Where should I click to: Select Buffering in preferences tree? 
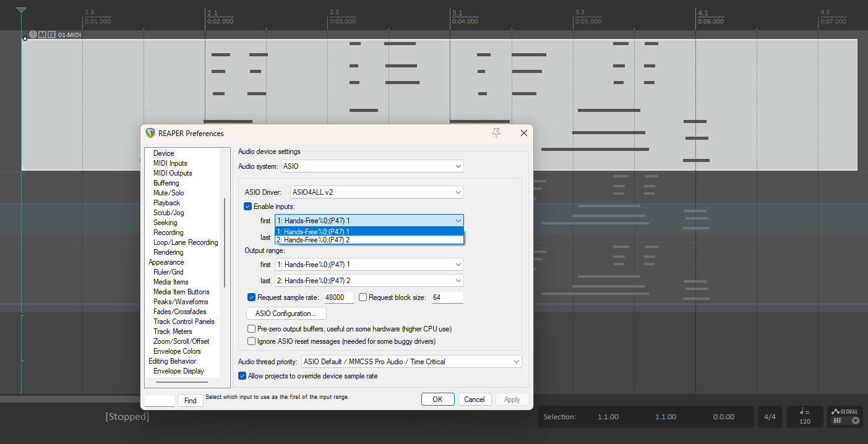pos(166,183)
